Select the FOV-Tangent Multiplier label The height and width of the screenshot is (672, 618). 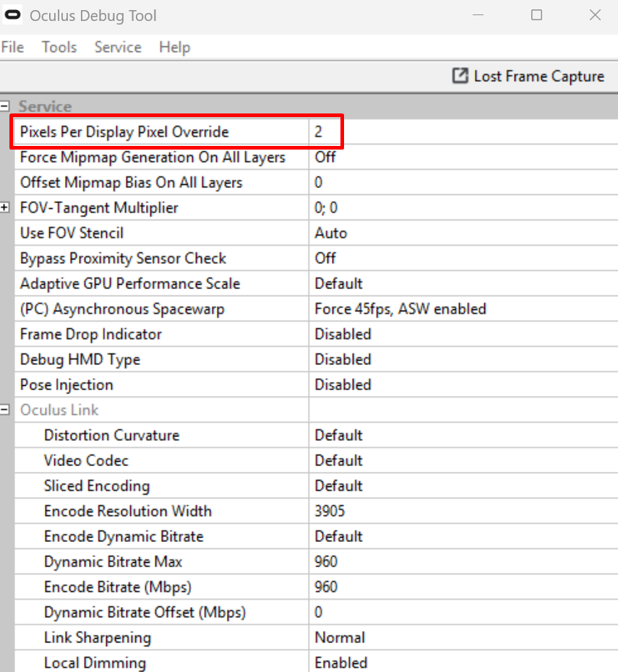pyautogui.click(x=99, y=208)
